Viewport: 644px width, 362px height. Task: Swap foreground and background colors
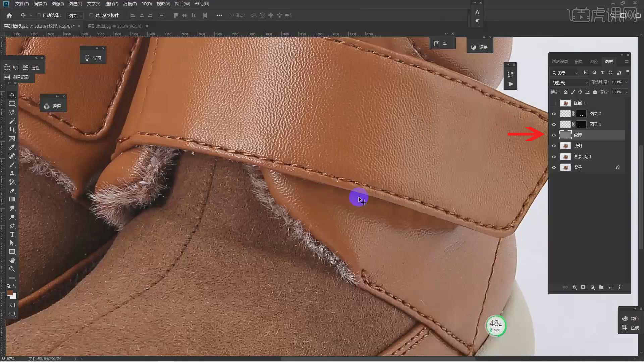(x=14, y=286)
